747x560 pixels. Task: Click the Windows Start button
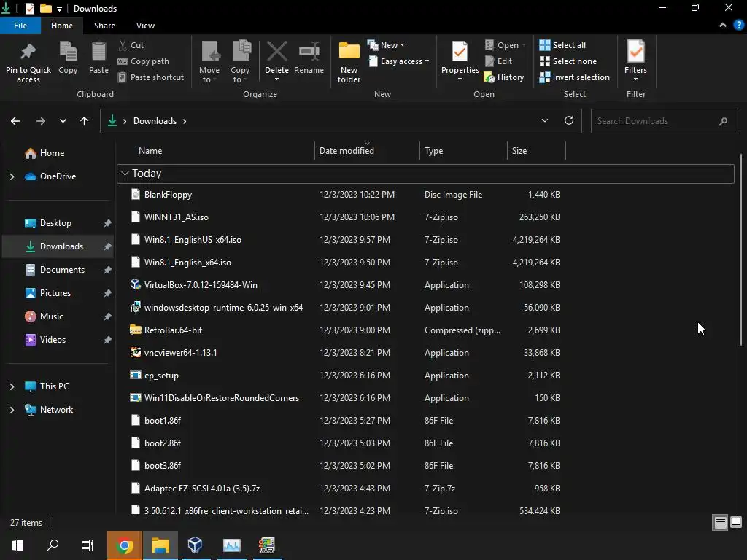[18, 545]
